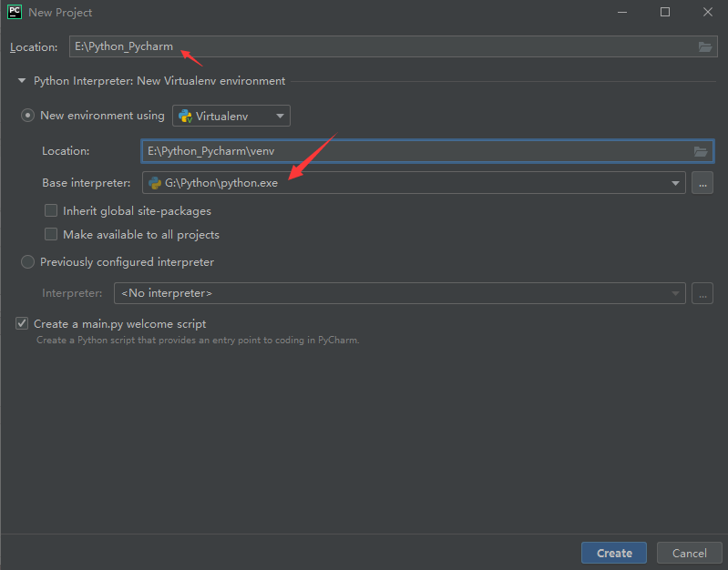Screen dimensions: 728x570
Task: Click the 'Base interpreter:' label
Action: pos(87,183)
